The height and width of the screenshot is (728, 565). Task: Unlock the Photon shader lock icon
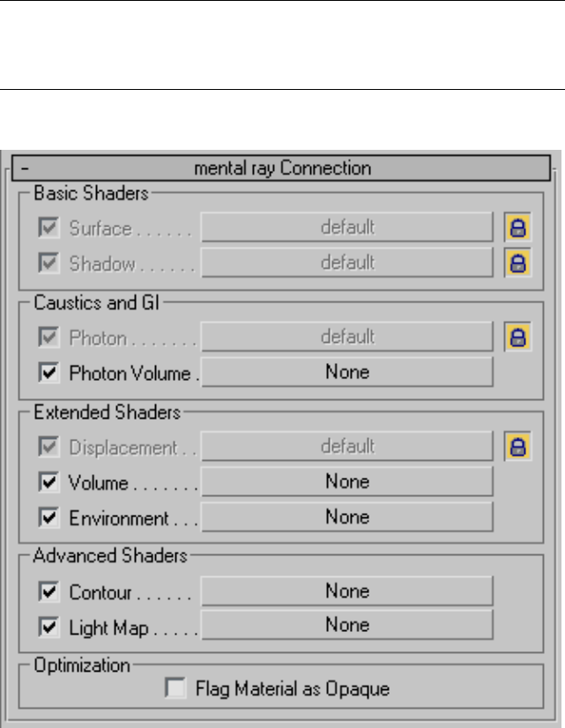[x=520, y=337]
